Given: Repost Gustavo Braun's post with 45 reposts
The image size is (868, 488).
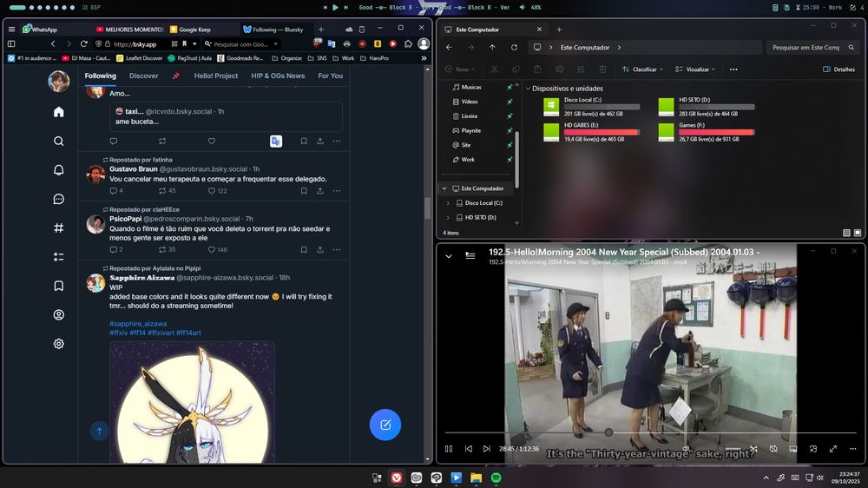Looking at the screenshot, I should (162, 190).
